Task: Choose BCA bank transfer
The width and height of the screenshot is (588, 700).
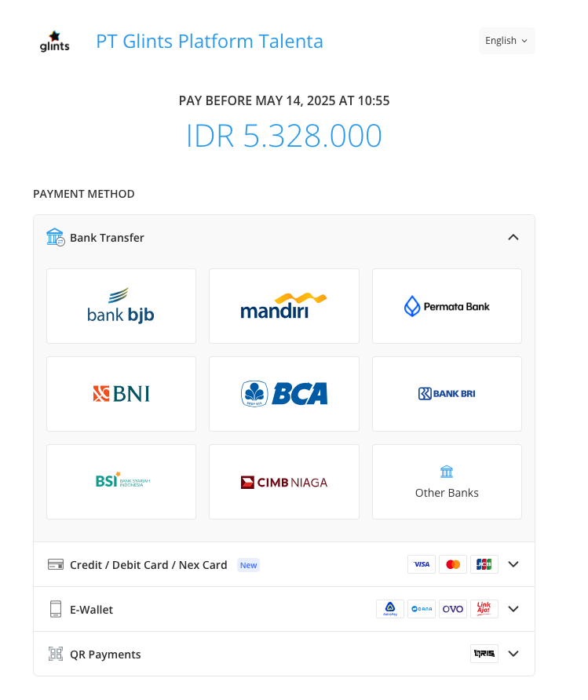Action: [x=284, y=394]
